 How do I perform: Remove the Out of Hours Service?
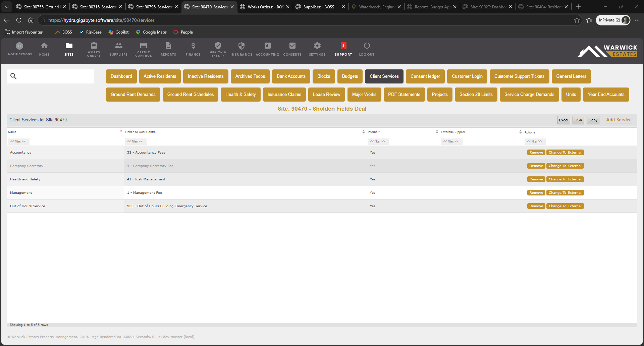tap(536, 206)
